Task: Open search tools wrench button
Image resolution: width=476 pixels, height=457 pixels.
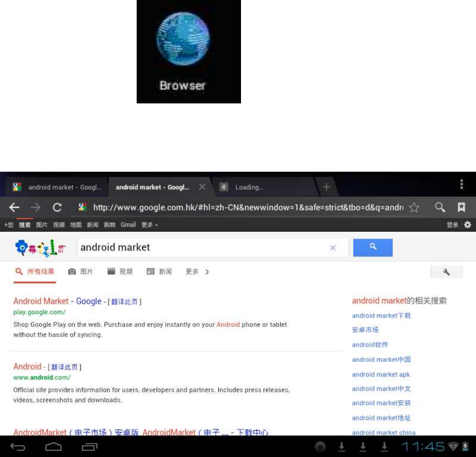Action: [x=446, y=271]
